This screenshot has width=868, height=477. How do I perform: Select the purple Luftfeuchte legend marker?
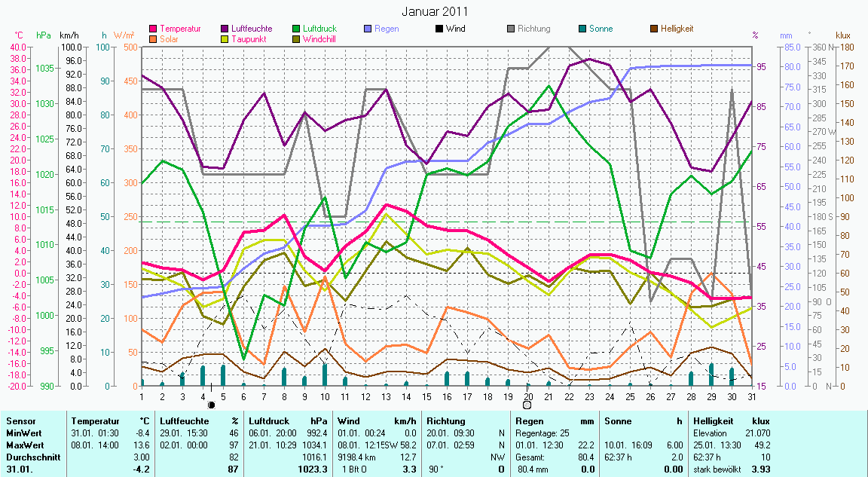coord(226,29)
